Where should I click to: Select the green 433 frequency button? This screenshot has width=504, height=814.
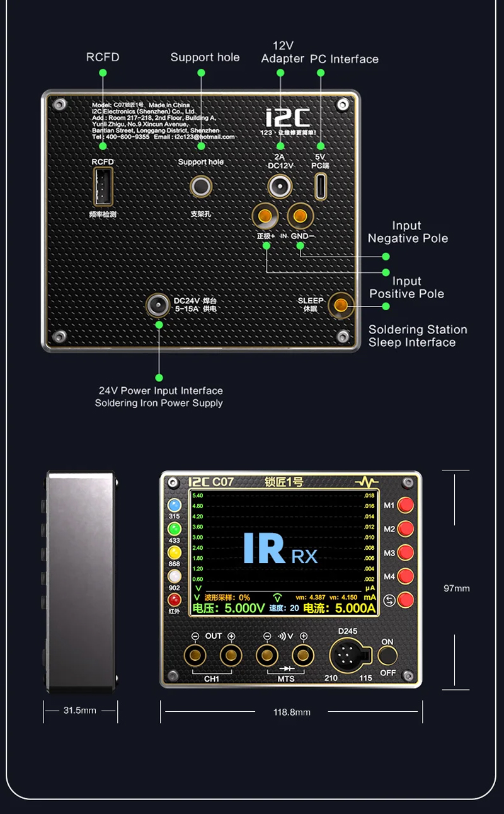coord(174,530)
